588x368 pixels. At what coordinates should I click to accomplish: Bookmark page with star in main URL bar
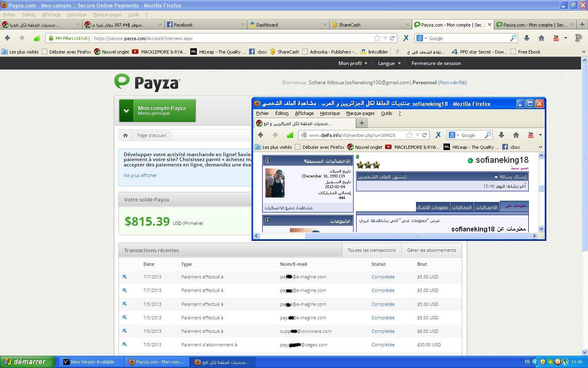click(x=377, y=38)
